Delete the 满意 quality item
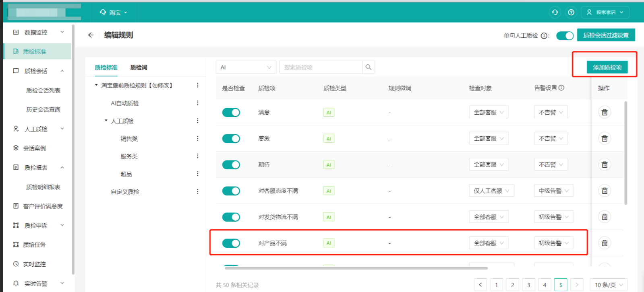This screenshot has height=292, width=644. pos(605,112)
